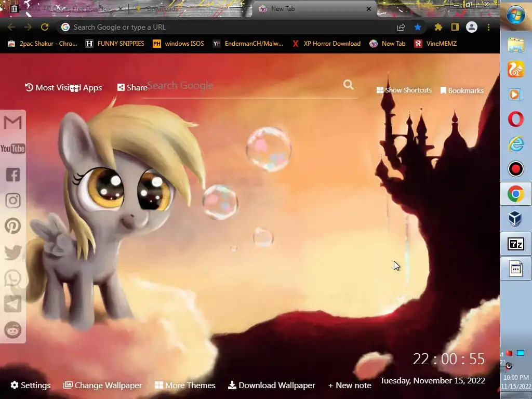Screen dimensions: 532x399
Task: Click the blue bookmark star
Action: (x=418, y=28)
